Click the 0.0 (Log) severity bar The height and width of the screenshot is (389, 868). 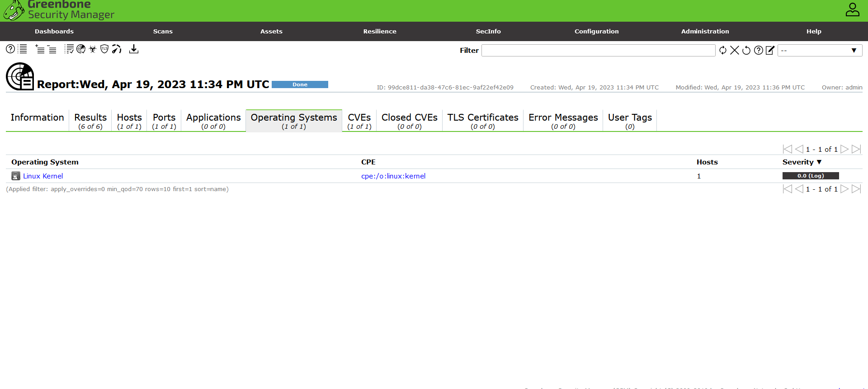pos(811,176)
